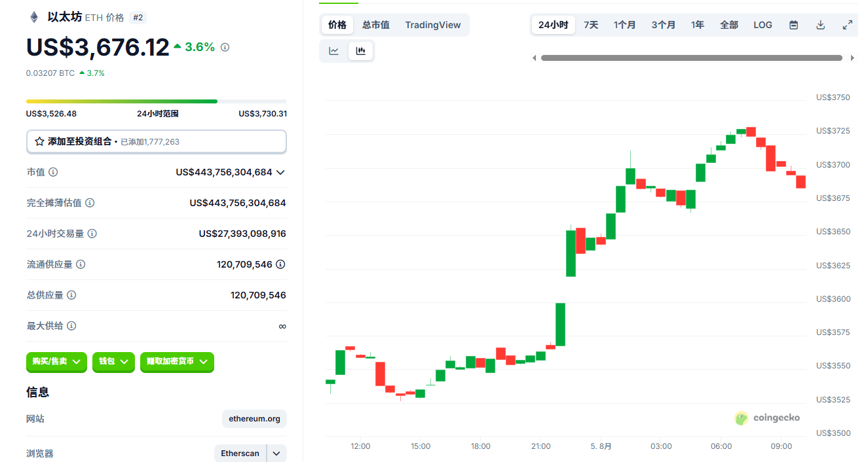Click the horizontal scrollbar above the chart
Viewport: 868px width, 462px height.
(x=692, y=58)
